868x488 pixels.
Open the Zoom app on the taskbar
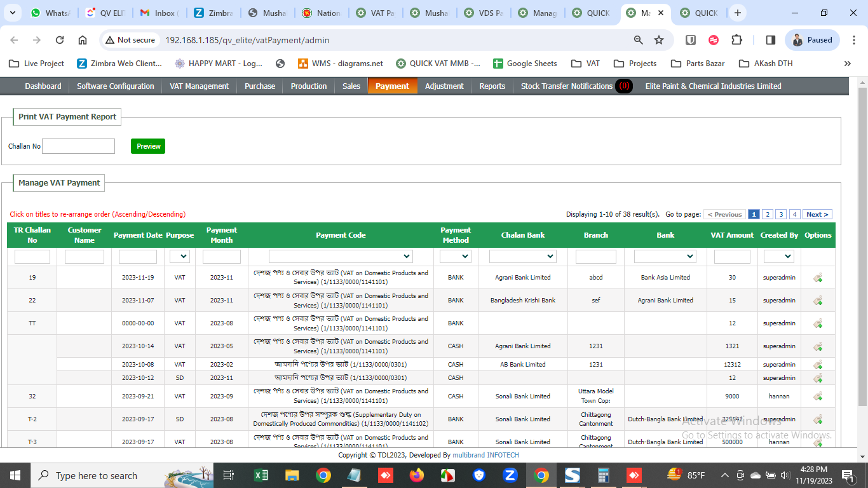[x=510, y=475]
